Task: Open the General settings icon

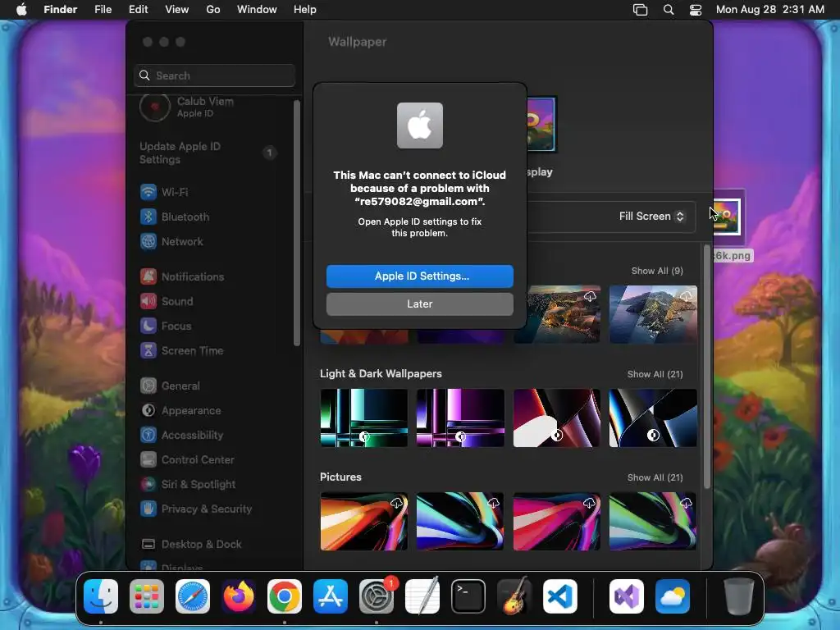Action: 148,386
